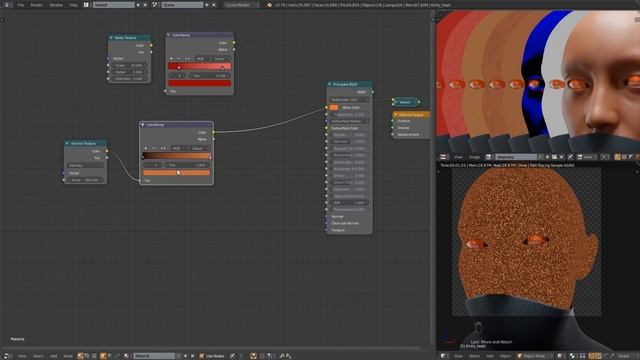
Task: Click the red gradient bar in upper ColorRamp
Action: tap(200, 66)
